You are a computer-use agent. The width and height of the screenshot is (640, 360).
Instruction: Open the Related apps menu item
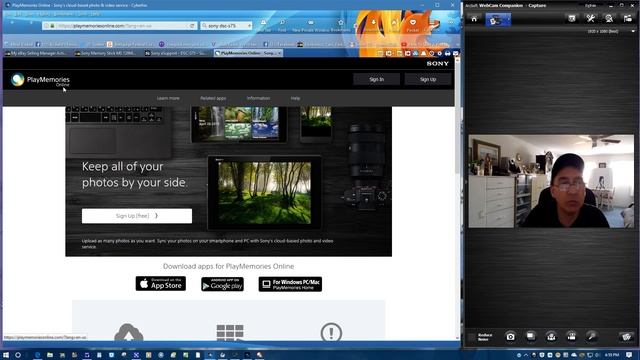coord(213,98)
